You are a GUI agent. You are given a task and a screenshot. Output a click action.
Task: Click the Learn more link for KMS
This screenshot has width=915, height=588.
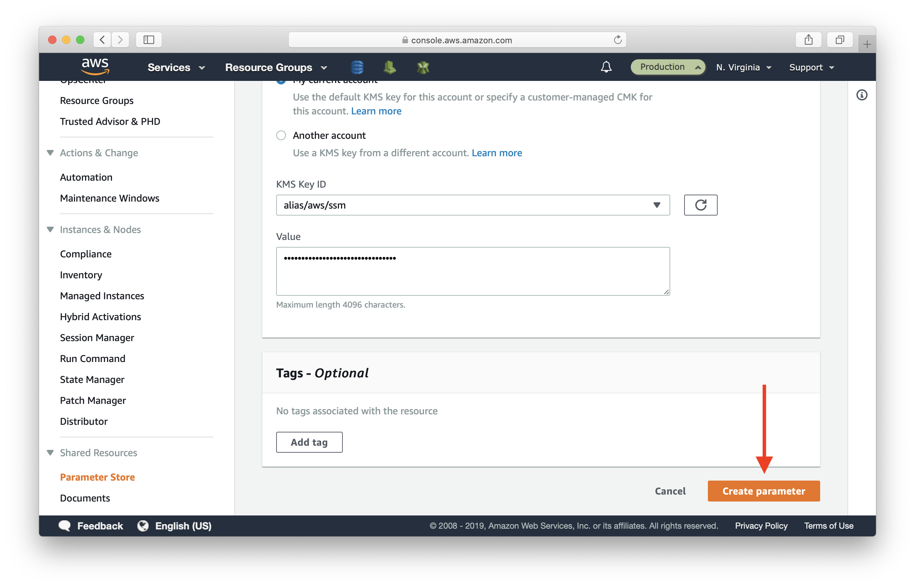(x=376, y=111)
